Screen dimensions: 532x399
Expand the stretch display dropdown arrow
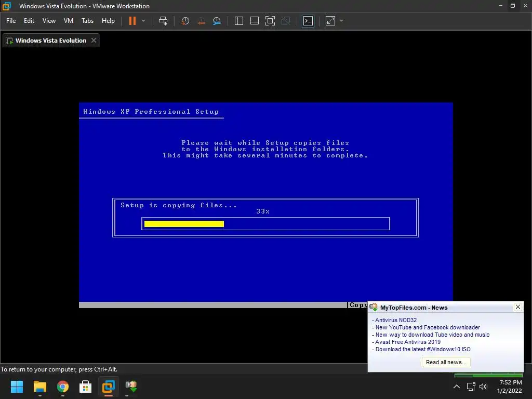pos(341,21)
